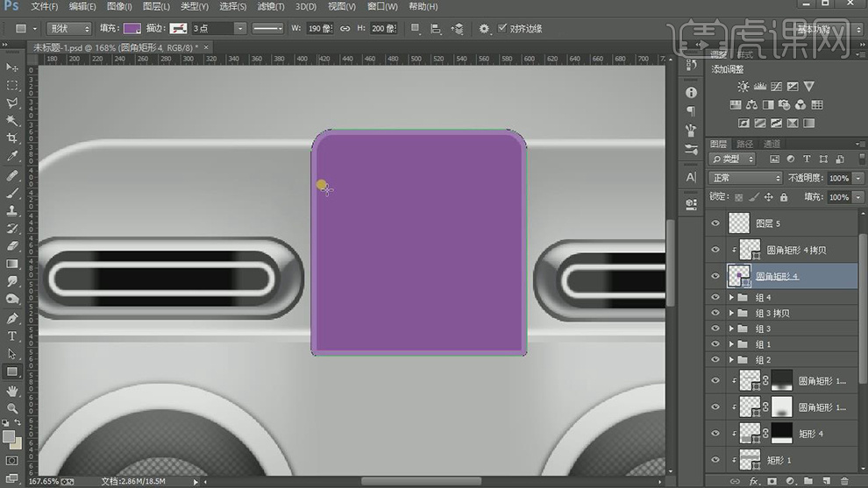The image size is (868, 488).
Task: Open the blend mode 正常 dropdown
Action: [x=745, y=178]
